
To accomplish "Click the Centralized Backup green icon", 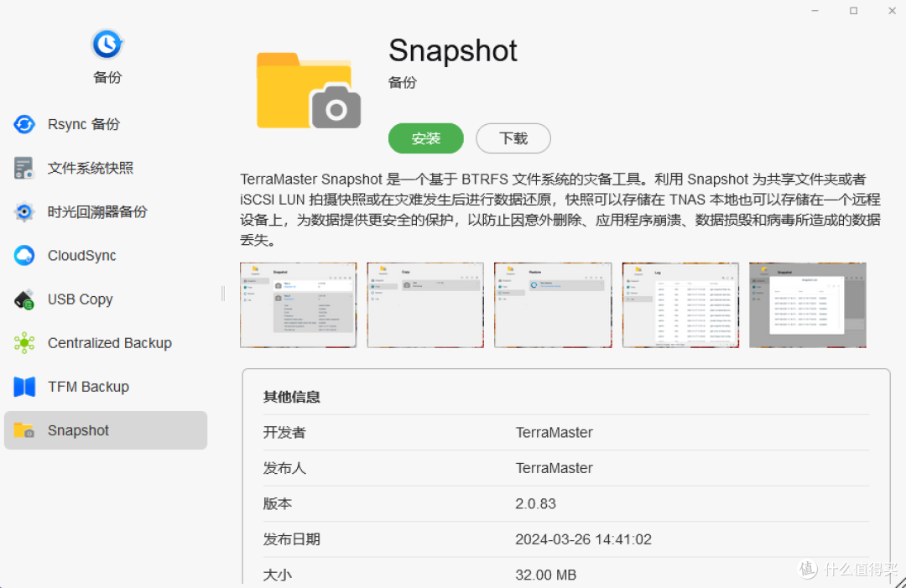I will [24, 343].
